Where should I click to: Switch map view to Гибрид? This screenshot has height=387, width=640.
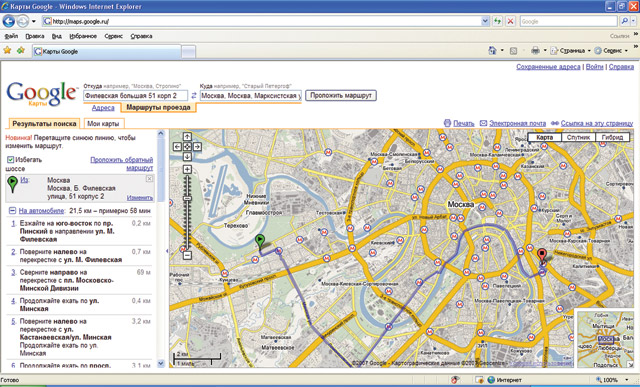click(x=612, y=138)
